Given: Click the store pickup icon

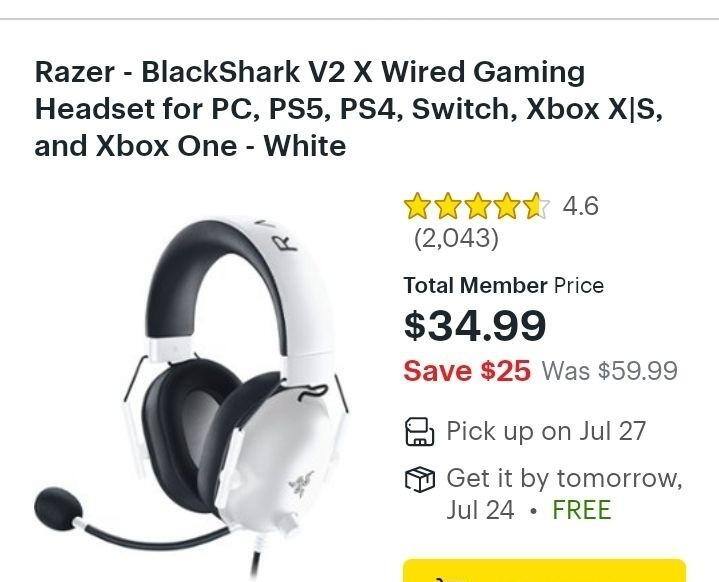Looking at the screenshot, I should click(x=420, y=432).
